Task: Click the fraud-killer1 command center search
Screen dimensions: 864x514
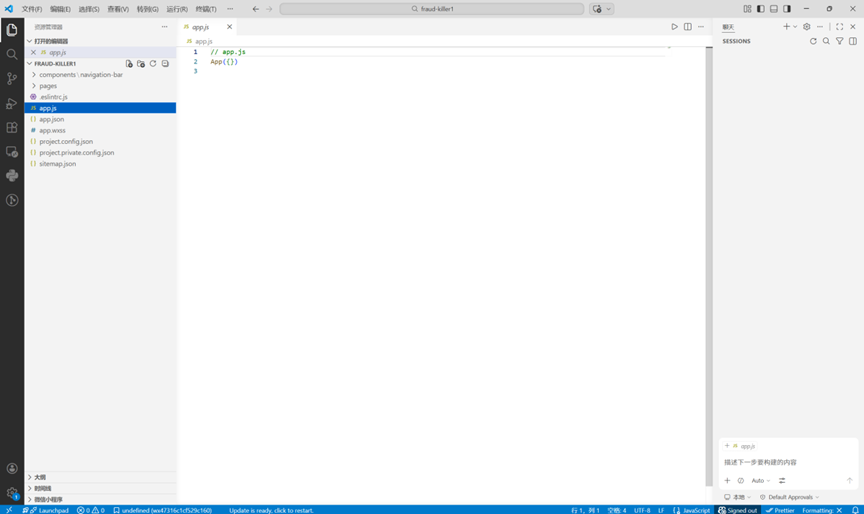Action: [432, 9]
